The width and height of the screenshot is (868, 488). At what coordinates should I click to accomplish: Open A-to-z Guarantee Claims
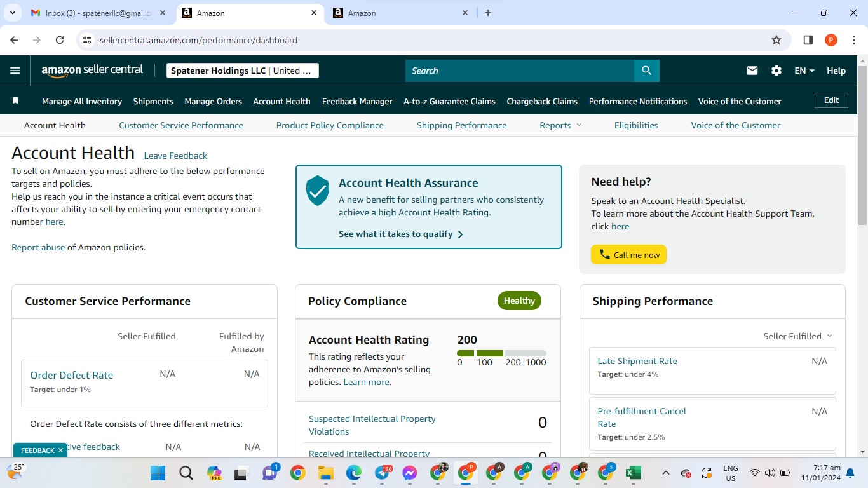point(450,101)
